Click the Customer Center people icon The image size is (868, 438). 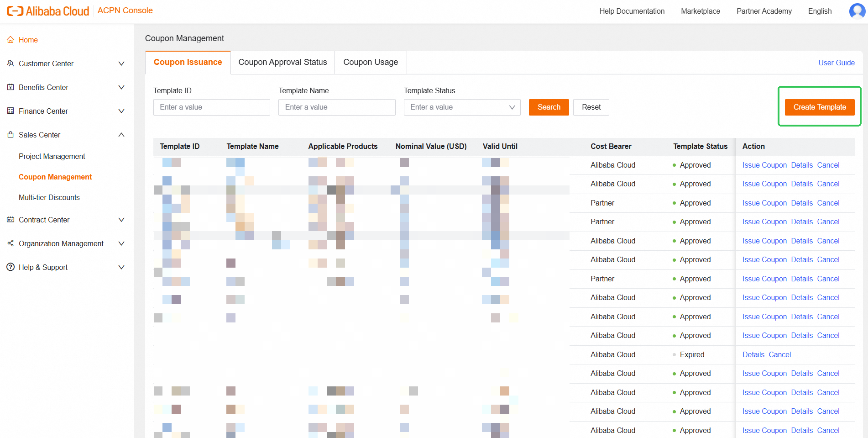[10, 63]
